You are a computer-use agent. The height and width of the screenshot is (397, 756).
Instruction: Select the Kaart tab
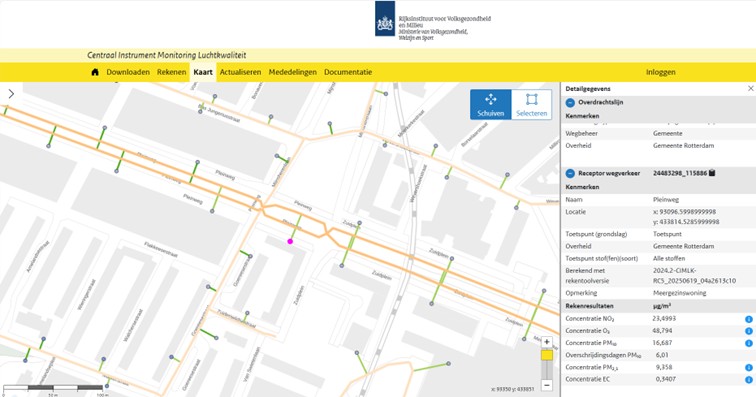[x=203, y=72]
